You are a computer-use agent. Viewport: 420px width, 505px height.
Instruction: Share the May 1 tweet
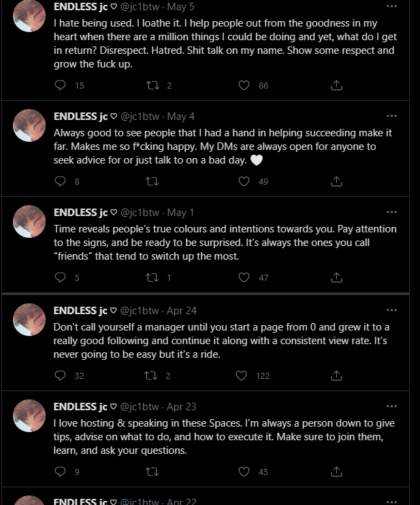pyautogui.click(x=336, y=277)
